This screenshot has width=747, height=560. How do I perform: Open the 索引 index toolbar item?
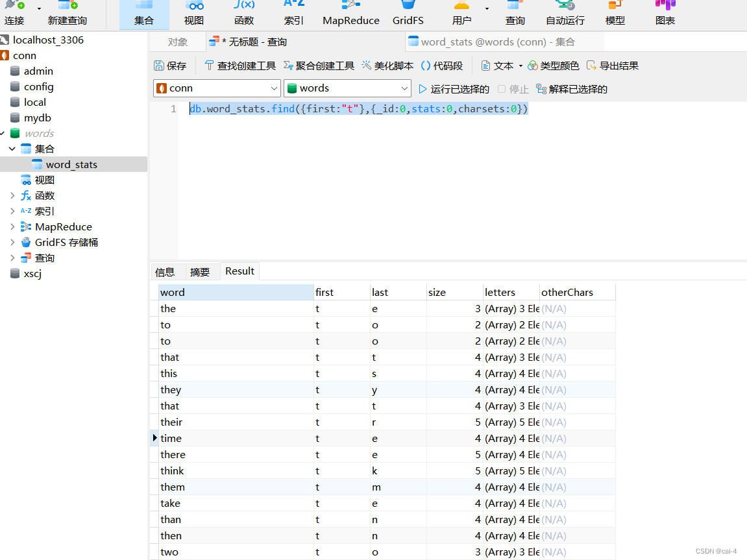click(293, 14)
